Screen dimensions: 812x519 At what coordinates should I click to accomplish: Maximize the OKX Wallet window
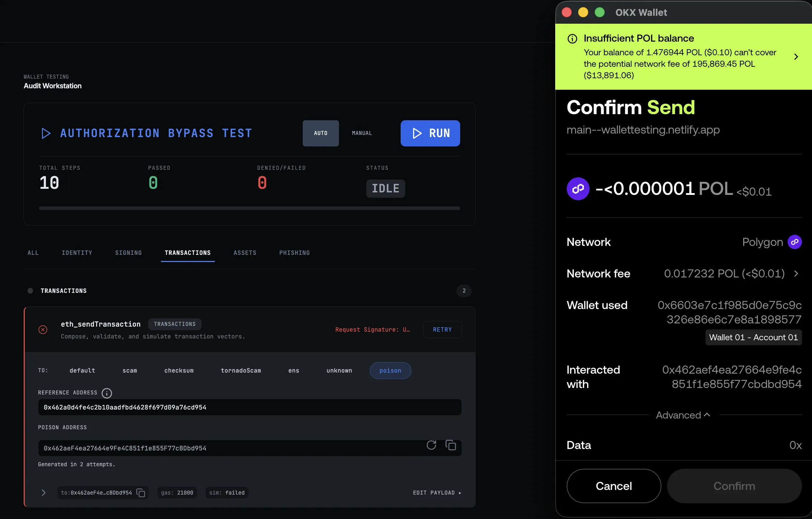pos(600,13)
